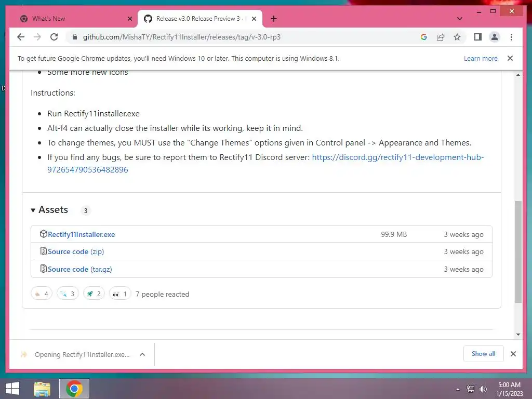Click the file icon beside Source code (tar.gz)
This screenshot has width=532, height=399.
coord(44,269)
